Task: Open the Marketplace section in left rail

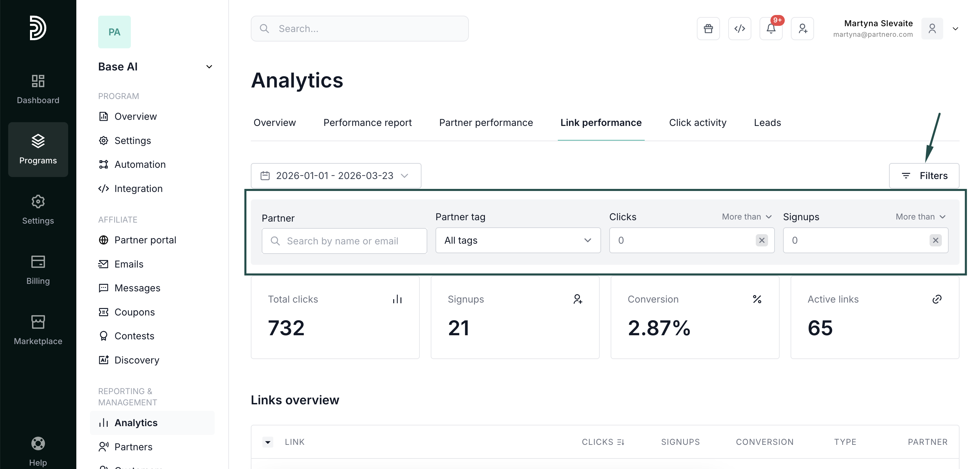Action: coord(38,329)
